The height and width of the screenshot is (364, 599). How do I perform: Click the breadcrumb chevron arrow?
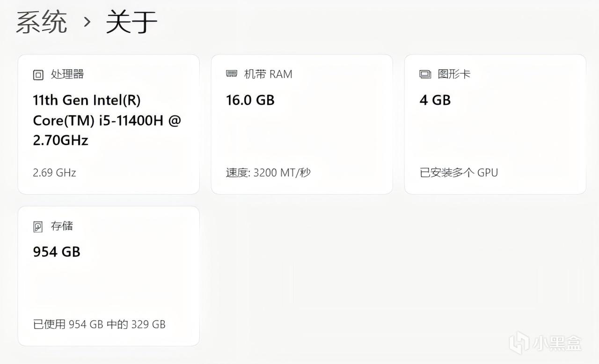(x=87, y=22)
